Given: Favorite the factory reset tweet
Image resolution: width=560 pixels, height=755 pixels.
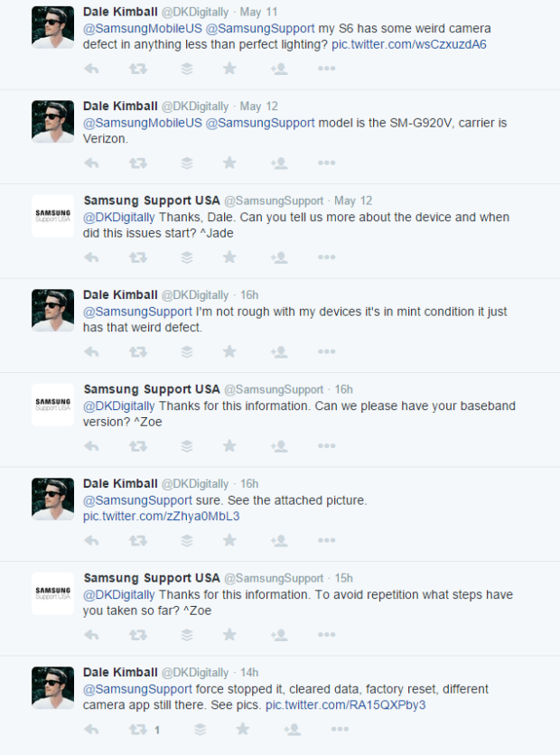Looking at the screenshot, I should [243, 730].
